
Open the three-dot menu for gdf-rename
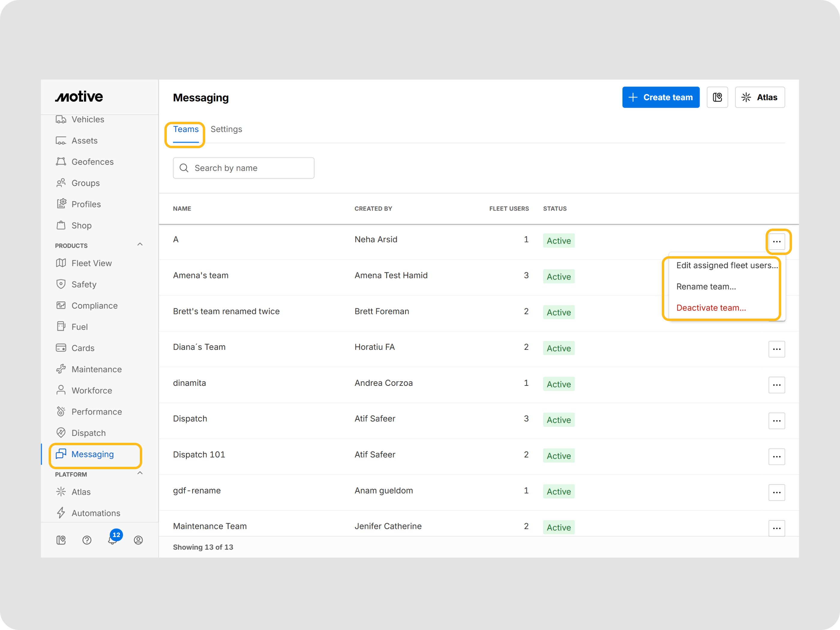(777, 493)
